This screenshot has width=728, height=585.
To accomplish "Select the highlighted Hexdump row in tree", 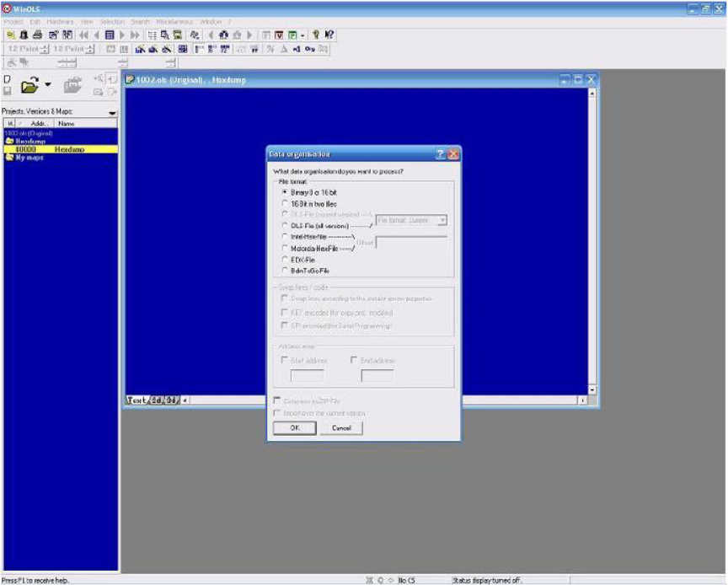I will [61, 149].
